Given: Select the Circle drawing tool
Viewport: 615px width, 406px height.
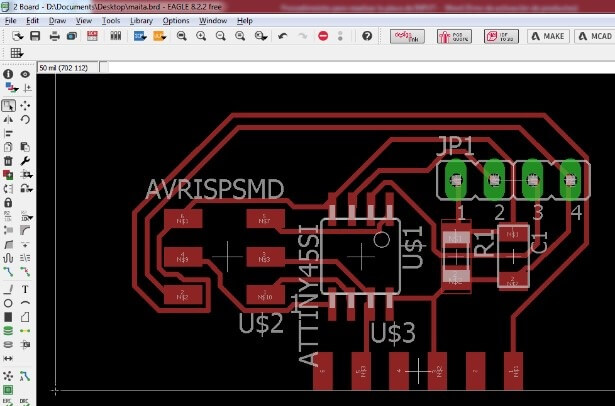Looking at the screenshot, I should tap(8, 303).
